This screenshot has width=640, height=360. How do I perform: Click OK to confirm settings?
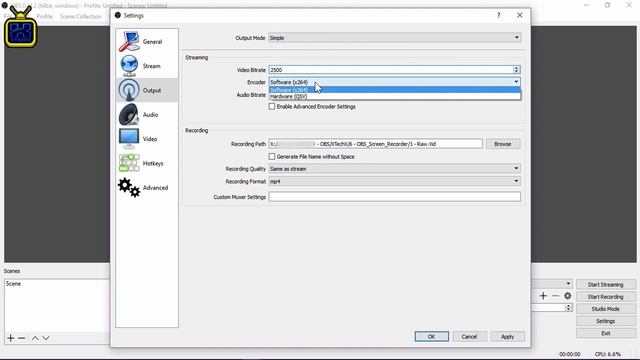[431, 336]
